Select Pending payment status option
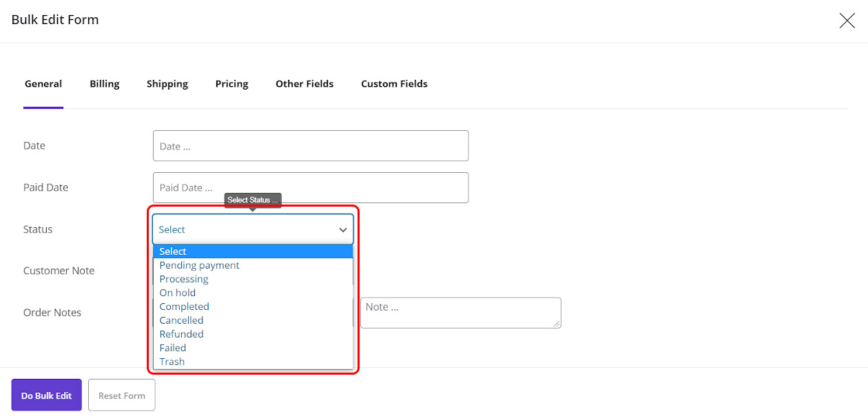 [200, 265]
